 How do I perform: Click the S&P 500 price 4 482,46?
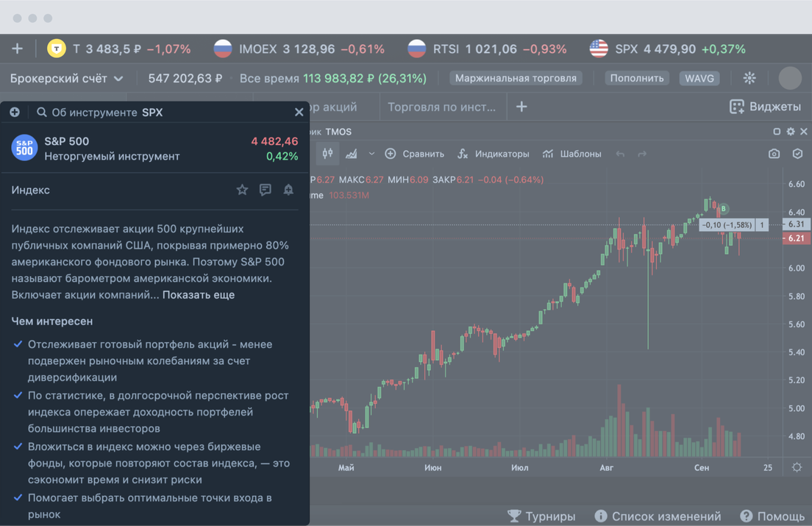click(274, 141)
